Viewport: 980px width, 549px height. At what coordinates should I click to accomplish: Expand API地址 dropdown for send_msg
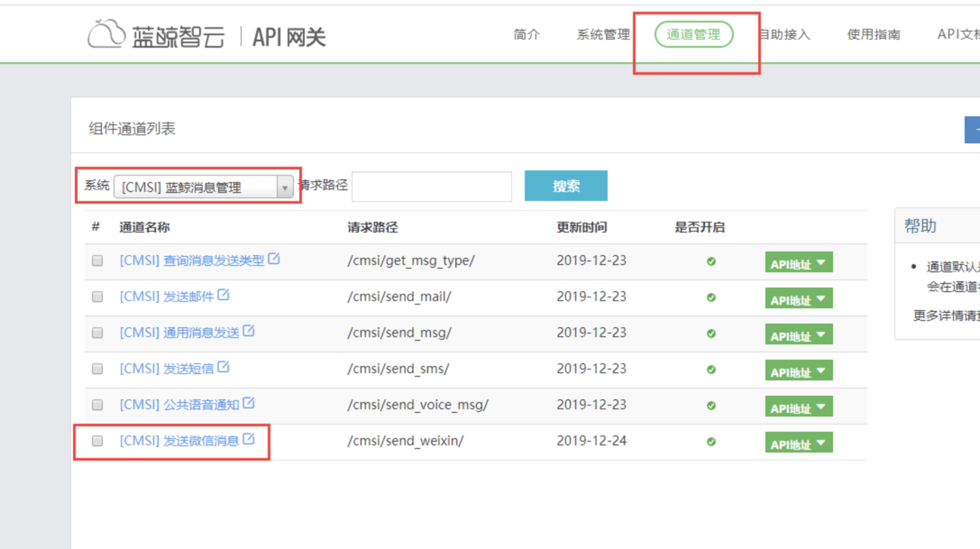tap(799, 335)
